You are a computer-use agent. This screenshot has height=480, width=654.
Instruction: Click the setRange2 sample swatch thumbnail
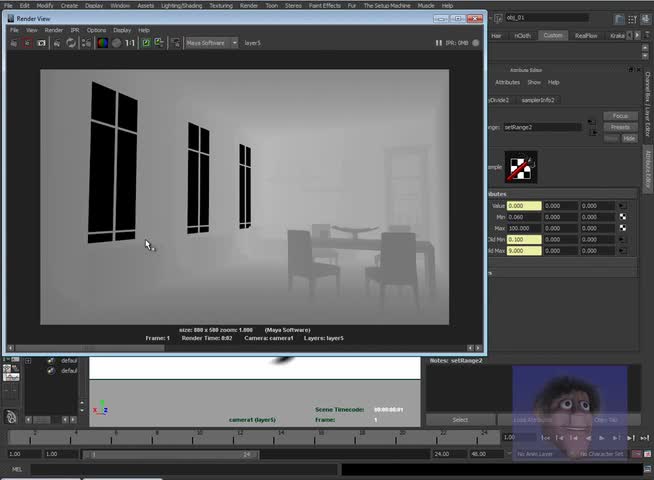click(521, 167)
